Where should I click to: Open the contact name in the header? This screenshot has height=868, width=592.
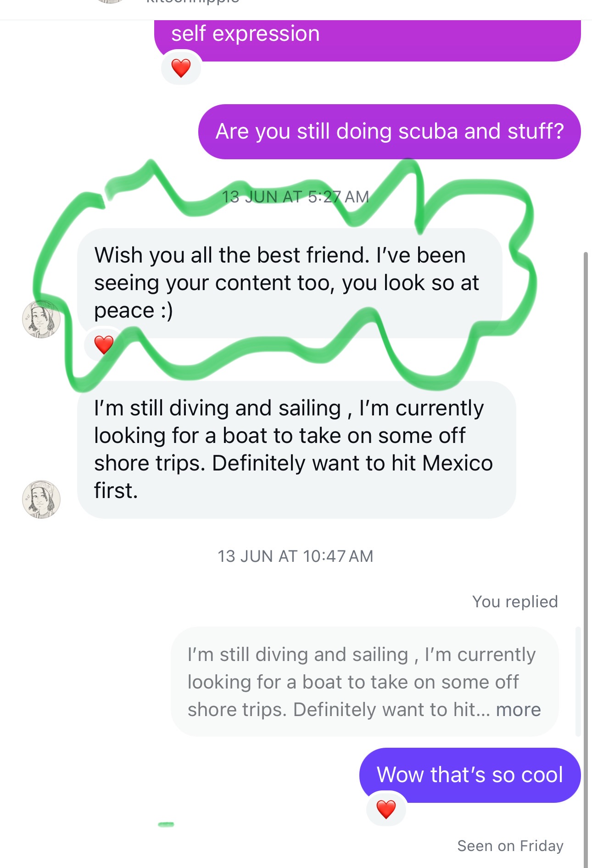(193, 2)
